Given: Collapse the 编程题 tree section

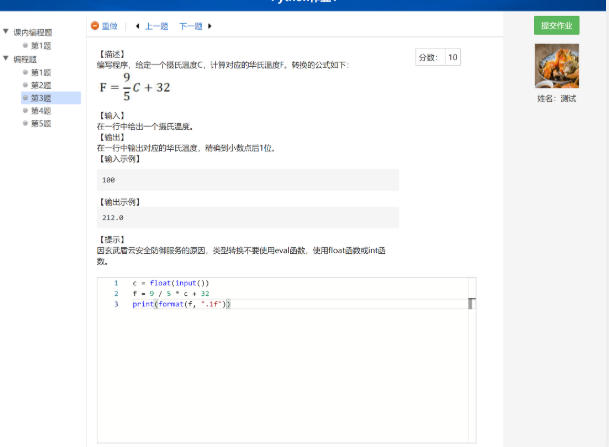Looking at the screenshot, I should (6, 59).
